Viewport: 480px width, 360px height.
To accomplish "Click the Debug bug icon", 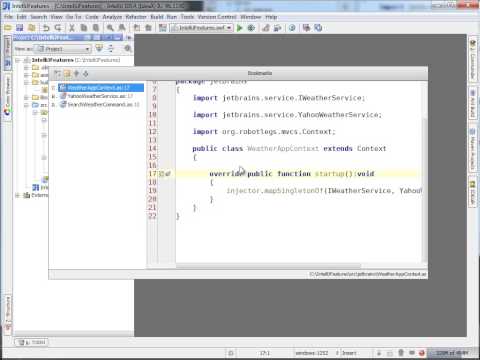I will (251, 28).
